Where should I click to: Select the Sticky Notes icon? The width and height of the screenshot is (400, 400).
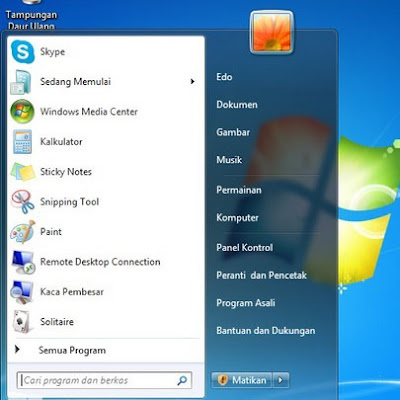point(22,171)
